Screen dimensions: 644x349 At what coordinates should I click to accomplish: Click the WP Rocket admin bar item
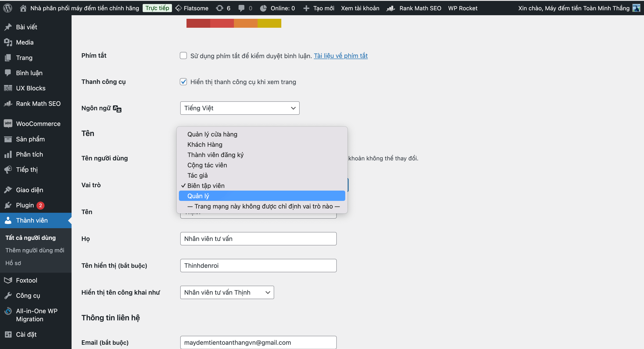pos(462,8)
